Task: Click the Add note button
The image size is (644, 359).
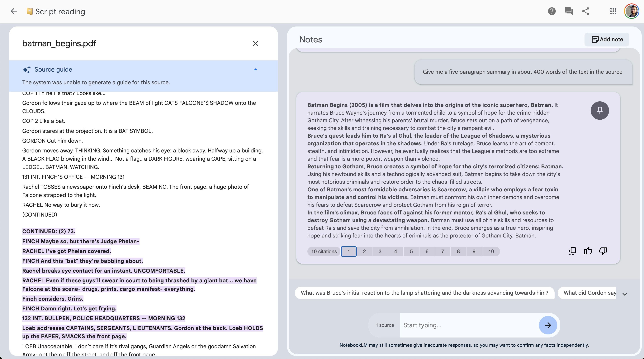Action: (607, 39)
